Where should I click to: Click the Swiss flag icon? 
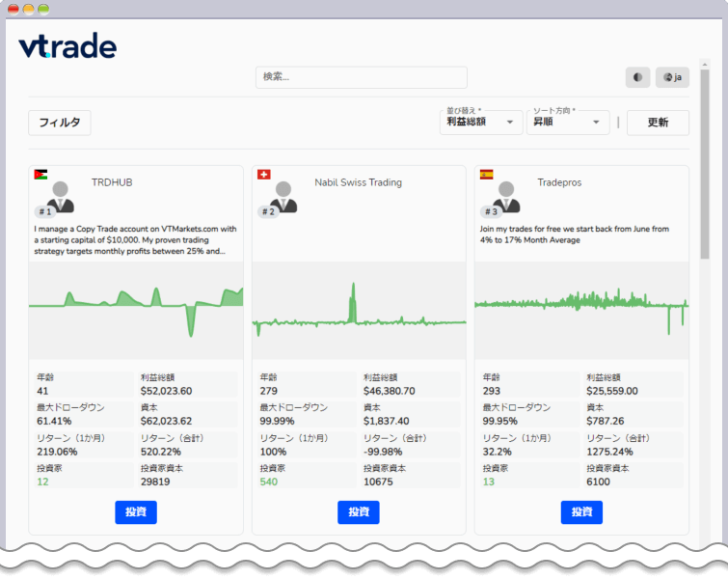(x=263, y=175)
